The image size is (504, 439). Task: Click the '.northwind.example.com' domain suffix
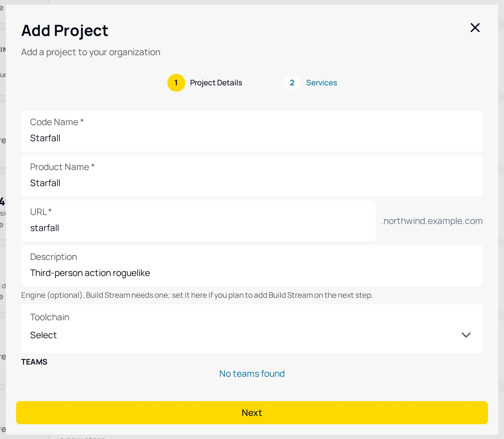pyautogui.click(x=432, y=221)
